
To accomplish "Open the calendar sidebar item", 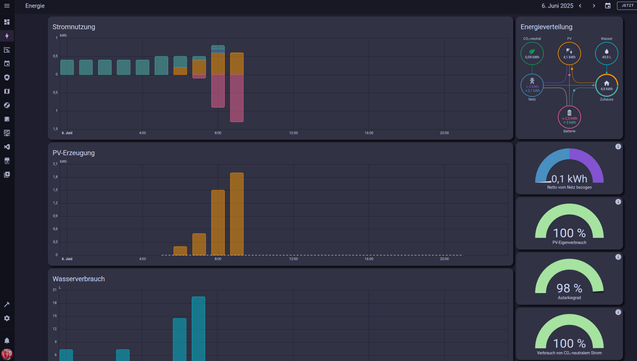I will [7, 64].
